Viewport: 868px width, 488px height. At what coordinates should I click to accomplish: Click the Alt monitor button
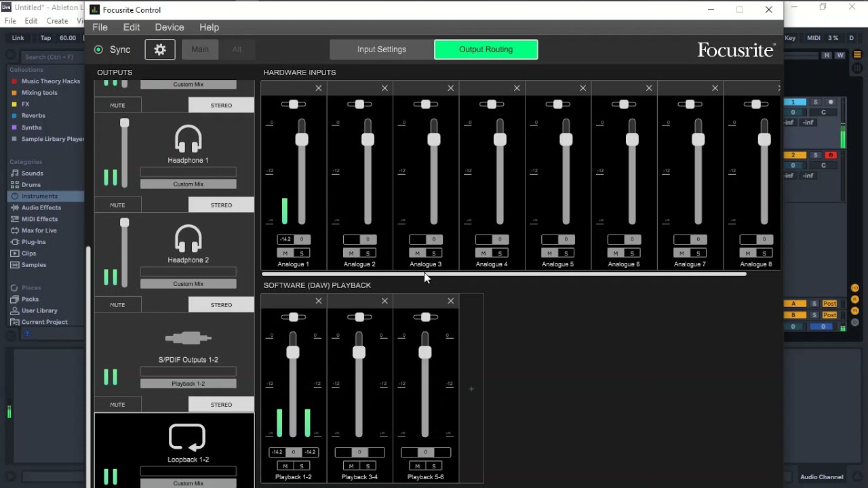237,49
